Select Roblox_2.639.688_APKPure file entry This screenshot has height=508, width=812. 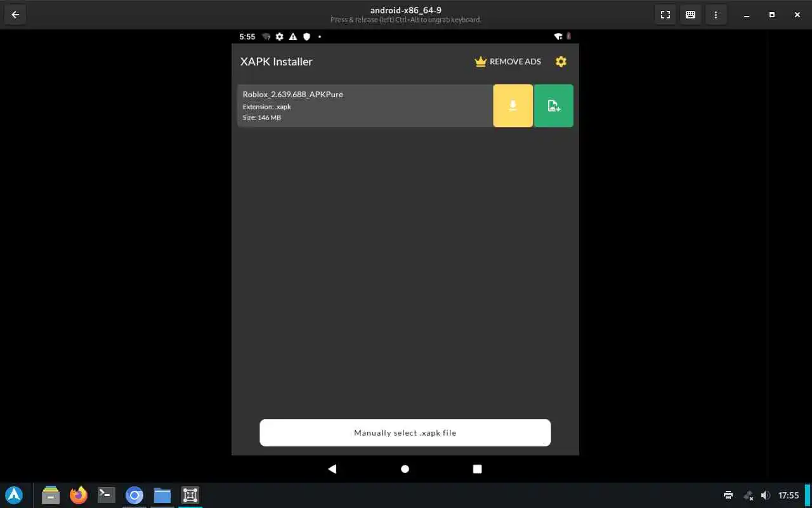coord(365,105)
